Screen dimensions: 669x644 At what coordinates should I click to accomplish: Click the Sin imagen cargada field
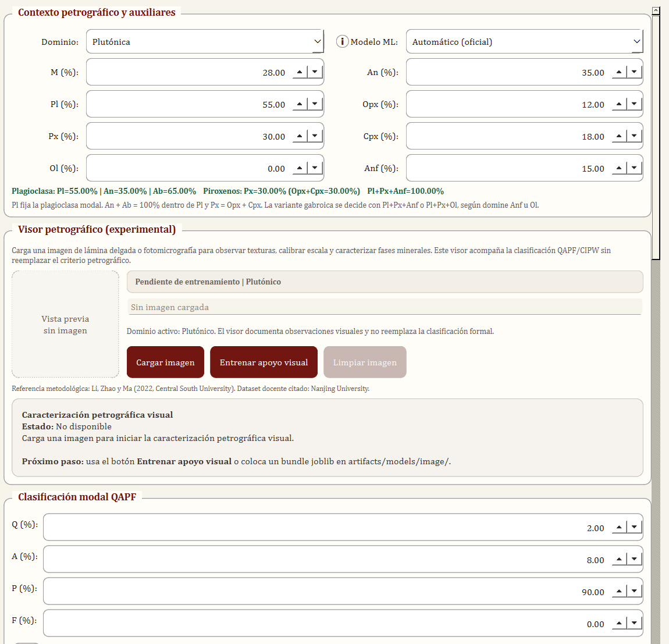click(x=385, y=307)
